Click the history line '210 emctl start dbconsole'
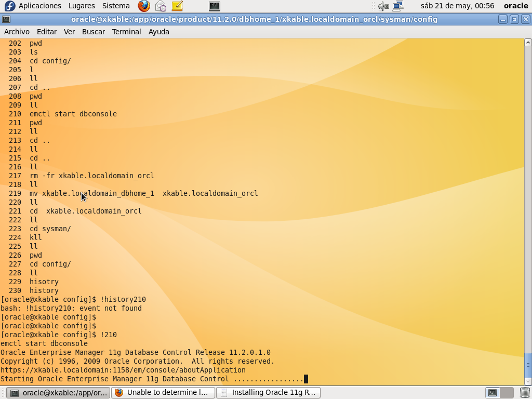This screenshot has width=532, height=399. (63, 114)
